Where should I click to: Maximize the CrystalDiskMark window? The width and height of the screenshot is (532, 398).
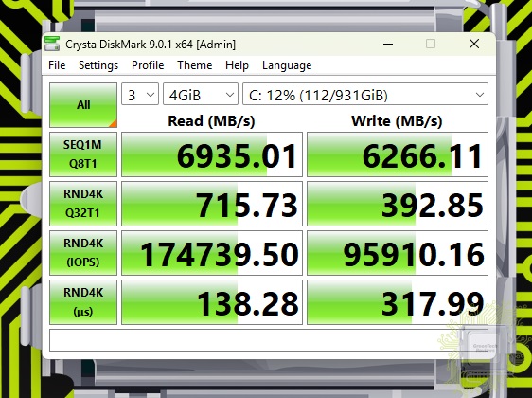431,44
